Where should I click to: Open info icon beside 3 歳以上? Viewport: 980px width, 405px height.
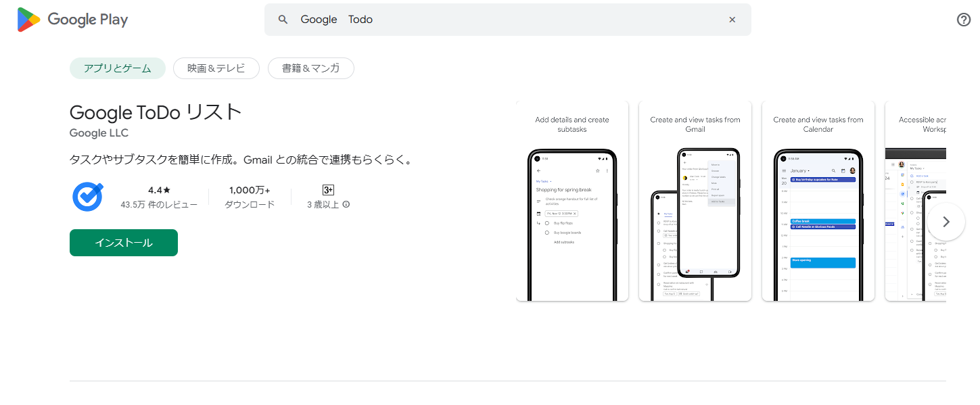pos(346,204)
